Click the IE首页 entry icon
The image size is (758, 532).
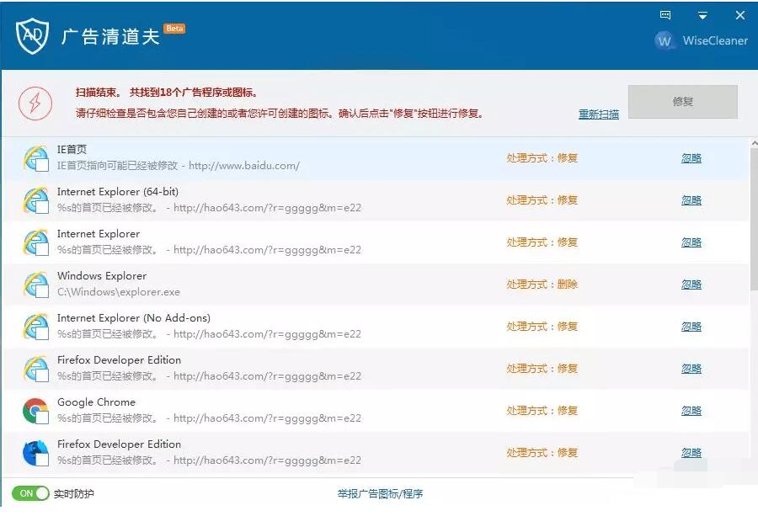pos(35,158)
